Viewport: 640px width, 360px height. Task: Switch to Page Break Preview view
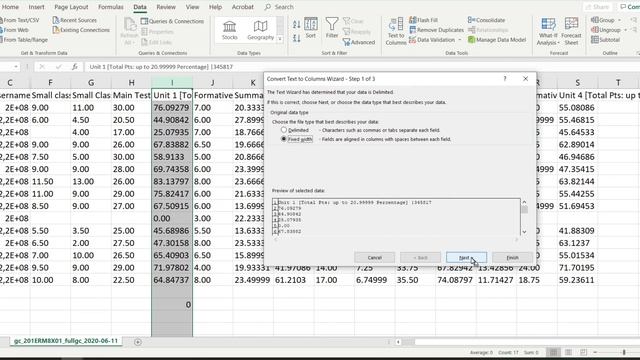(x=583, y=352)
